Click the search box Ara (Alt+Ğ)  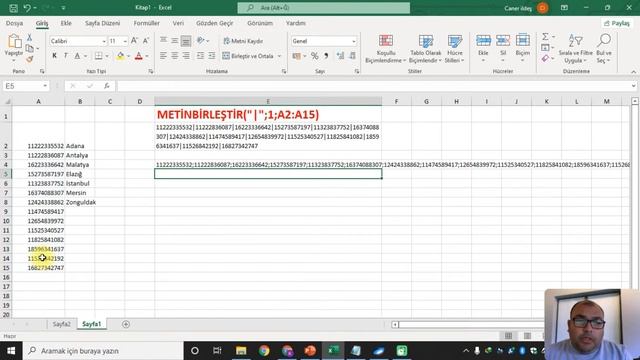[x=324, y=8]
